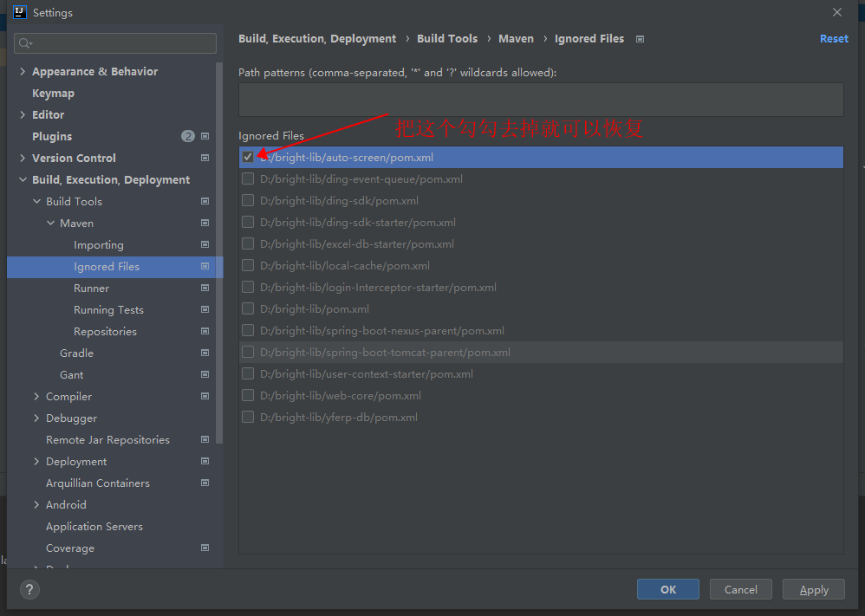This screenshot has height=616, width=865.
Task: Expand the Debugger node arrow
Action: (36, 418)
